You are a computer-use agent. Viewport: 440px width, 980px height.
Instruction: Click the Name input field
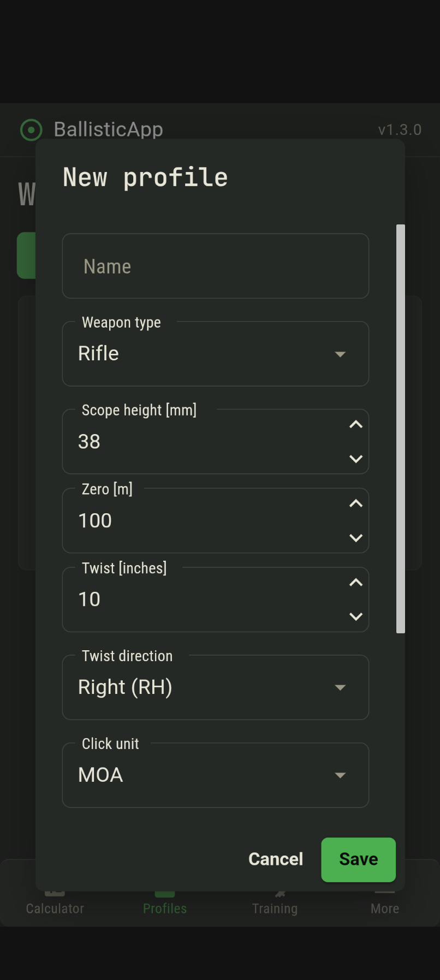click(216, 266)
